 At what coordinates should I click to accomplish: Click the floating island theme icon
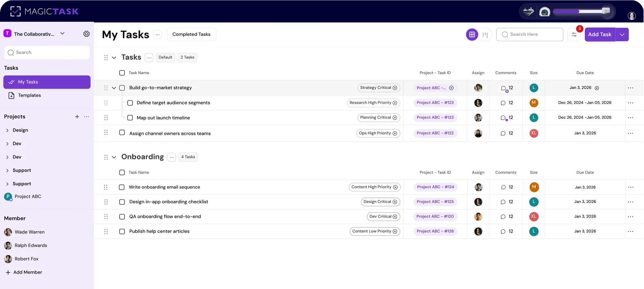pyautogui.click(x=528, y=12)
